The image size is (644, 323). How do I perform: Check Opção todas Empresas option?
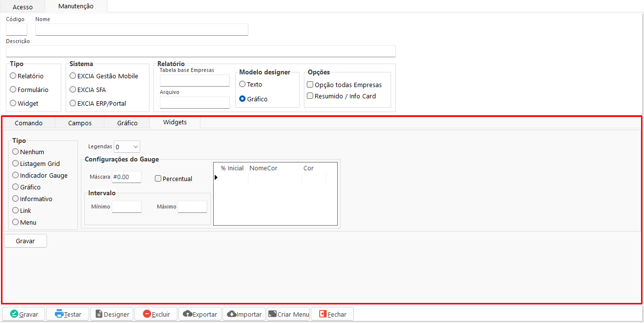[x=310, y=85]
